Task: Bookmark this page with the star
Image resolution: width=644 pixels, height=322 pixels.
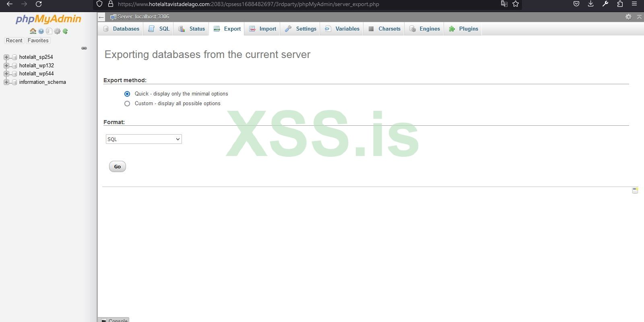Action: (516, 4)
